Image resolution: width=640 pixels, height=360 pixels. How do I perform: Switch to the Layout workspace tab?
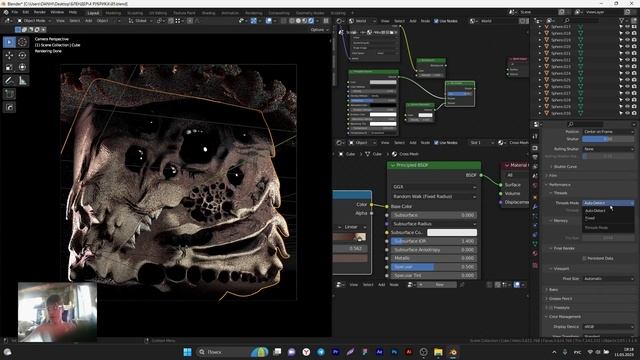click(x=93, y=13)
